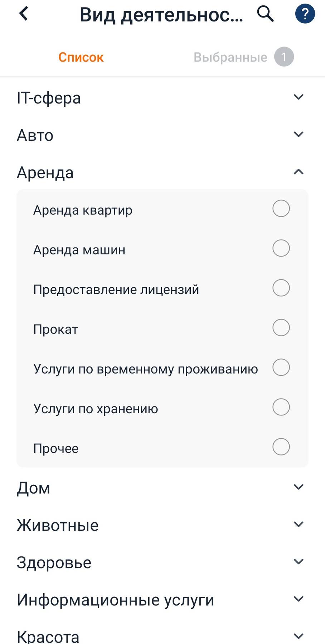Tap the selected count badge showing 1

pos(284,57)
